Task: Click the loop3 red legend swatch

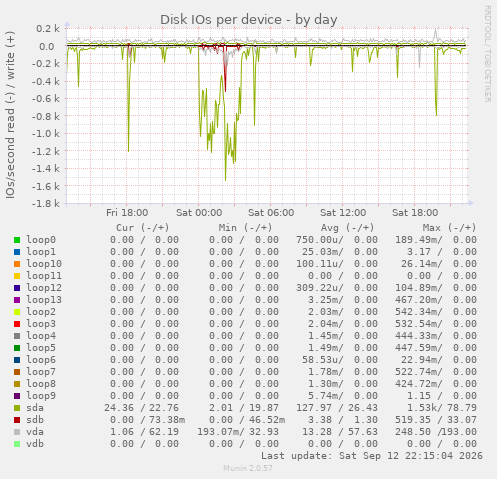Action: click(17, 324)
